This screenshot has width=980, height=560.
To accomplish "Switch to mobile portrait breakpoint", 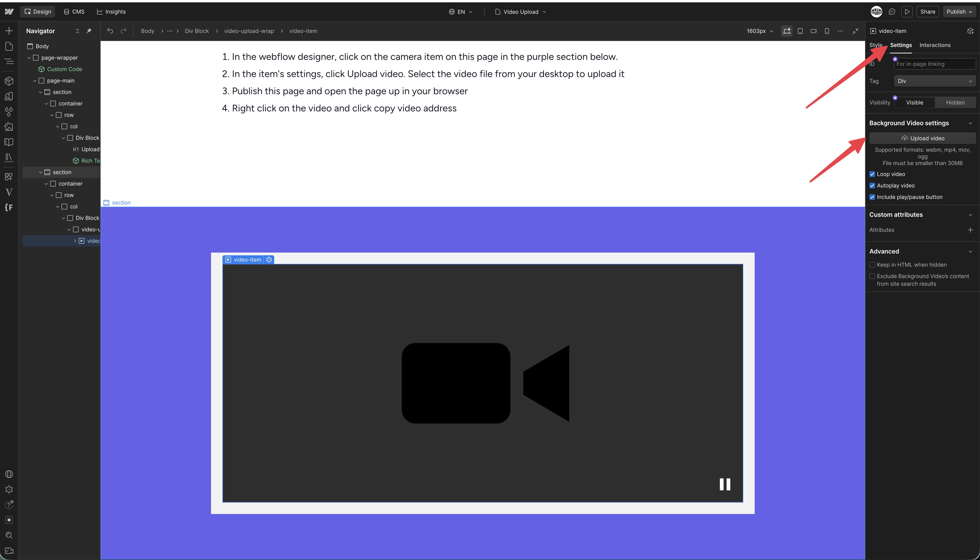I will [827, 31].
